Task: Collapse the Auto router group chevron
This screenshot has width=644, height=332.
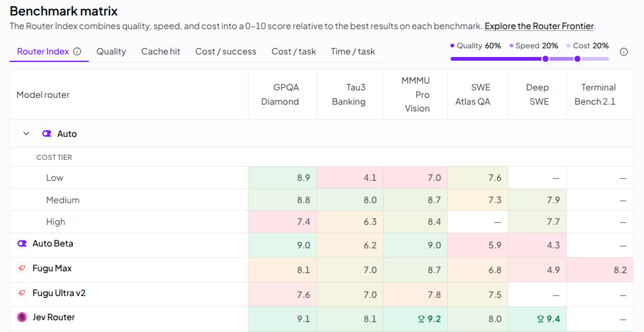Action: pyautogui.click(x=26, y=134)
